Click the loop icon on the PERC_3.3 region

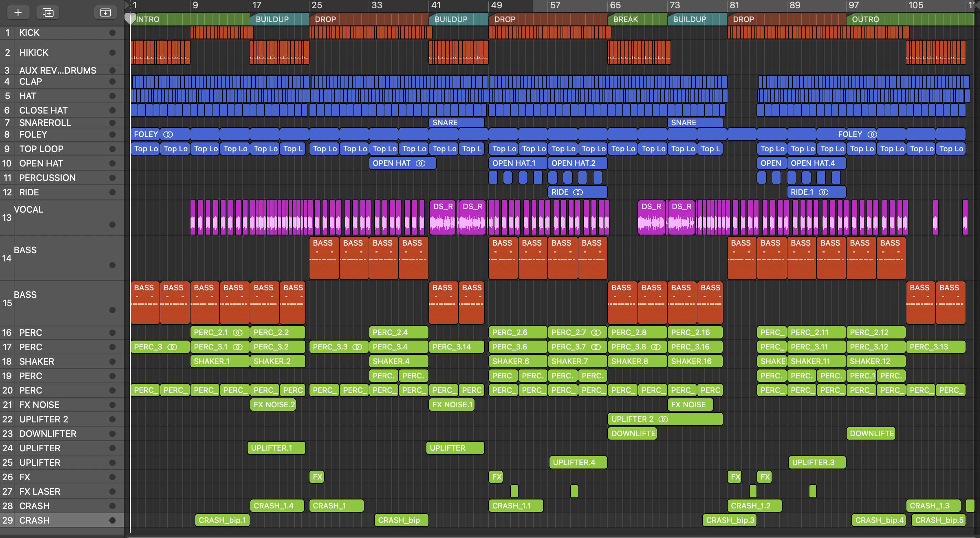pos(357,347)
